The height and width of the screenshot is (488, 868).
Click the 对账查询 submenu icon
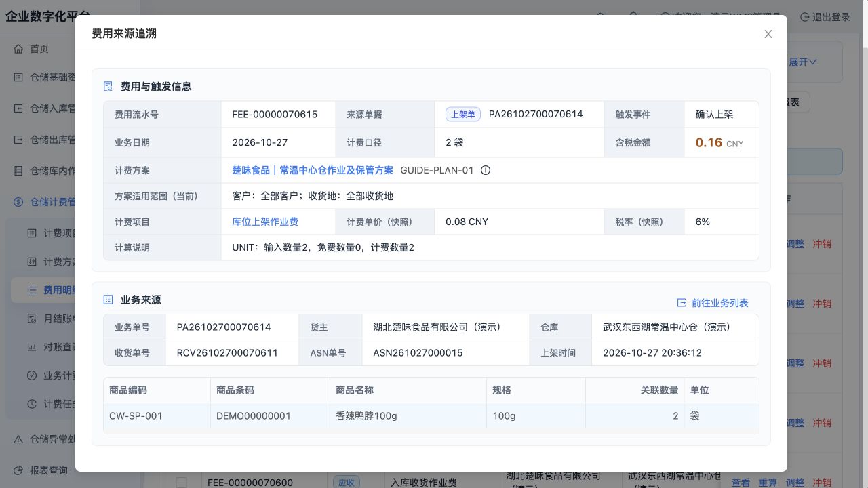(32, 347)
